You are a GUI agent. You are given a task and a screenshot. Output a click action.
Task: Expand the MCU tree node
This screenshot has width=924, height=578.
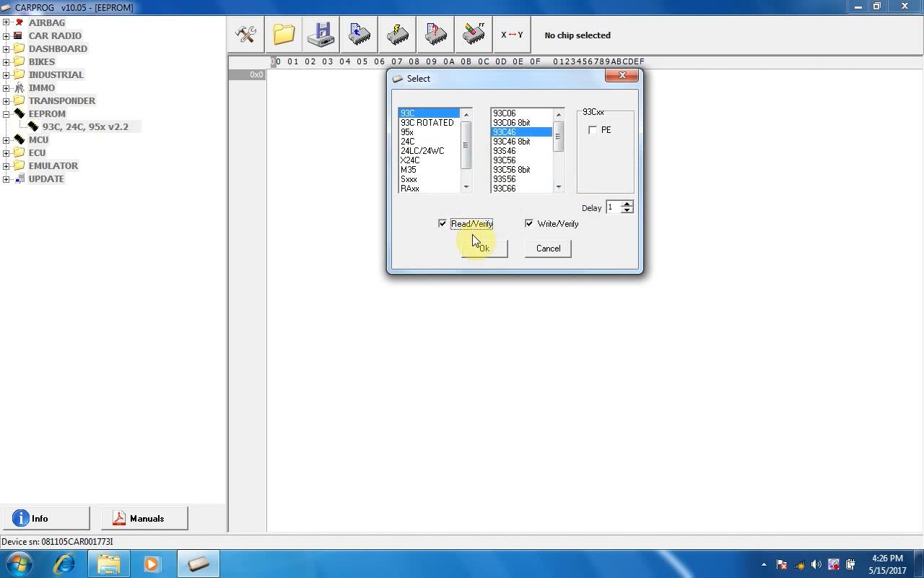[6, 139]
